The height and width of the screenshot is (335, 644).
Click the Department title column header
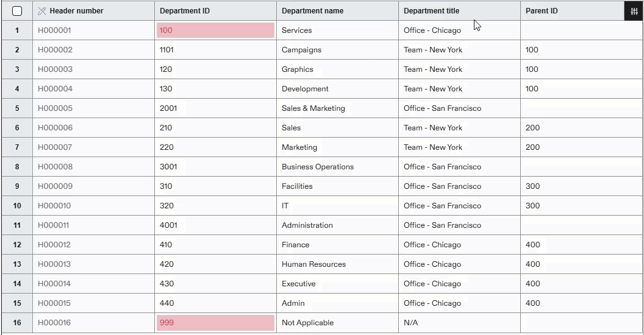pyautogui.click(x=431, y=11)
